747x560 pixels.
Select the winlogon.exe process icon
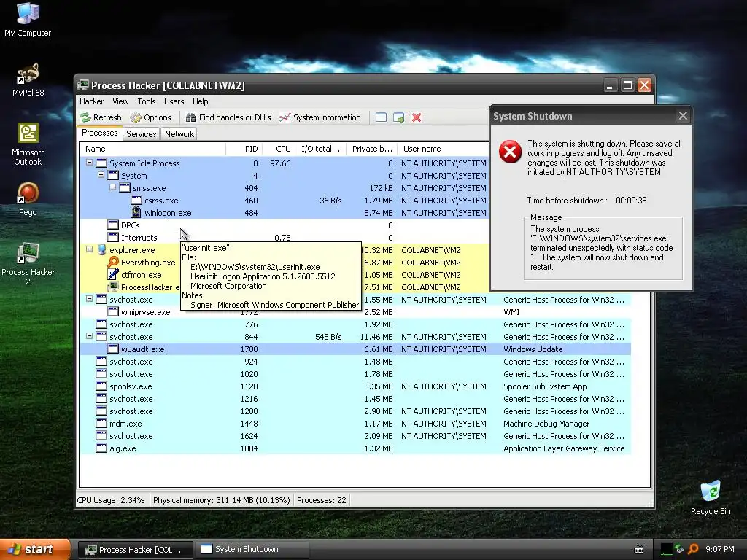[x=136, y=212]
